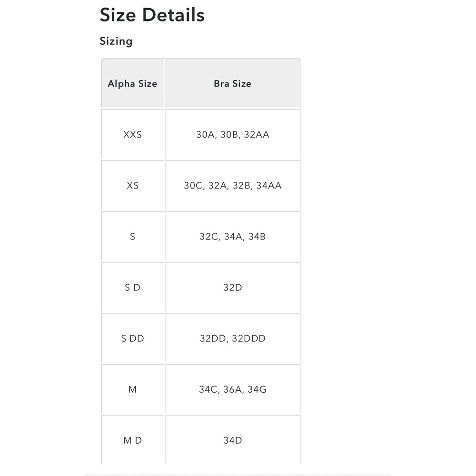Select the S alpha size cell

(133, 236)
